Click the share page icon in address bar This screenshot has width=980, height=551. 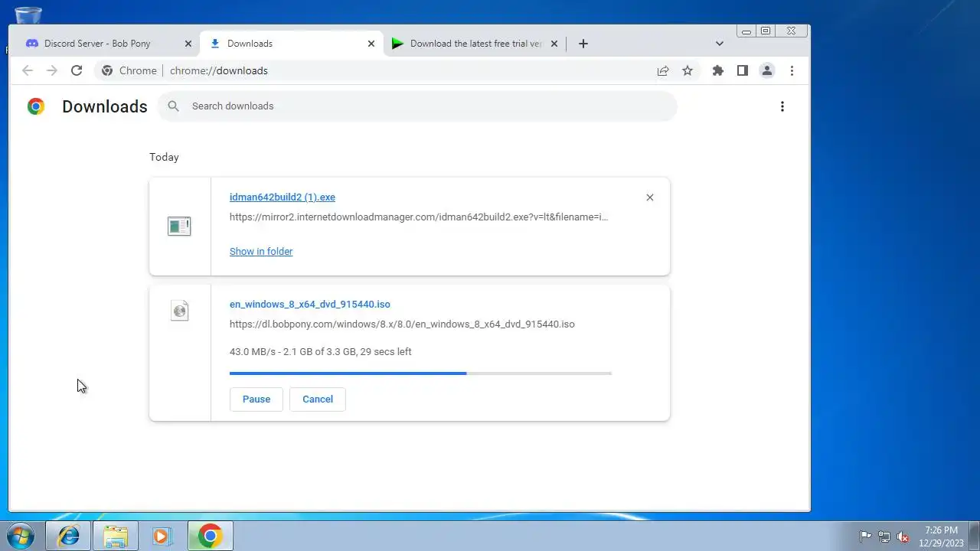663,70
